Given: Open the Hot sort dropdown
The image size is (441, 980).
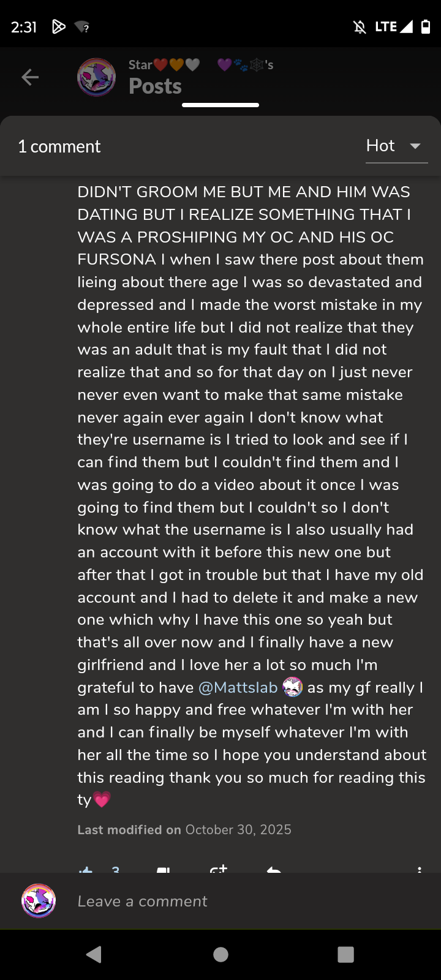Looking at the screenshot, I should pos(396,146).
